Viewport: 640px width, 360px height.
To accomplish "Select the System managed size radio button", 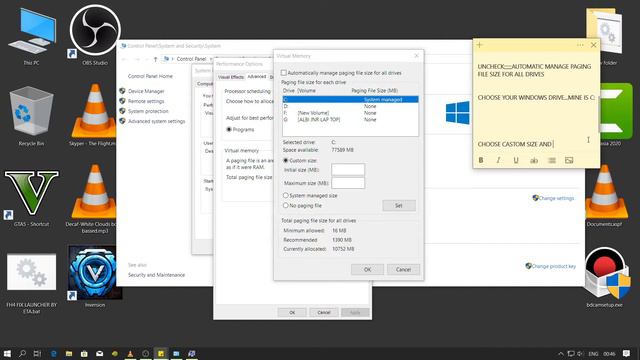I will 285,196.
